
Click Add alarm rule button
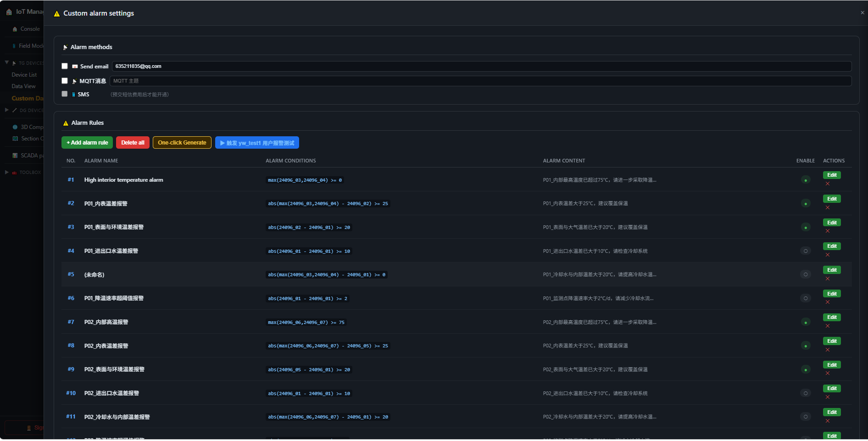(x=87, y=143)
